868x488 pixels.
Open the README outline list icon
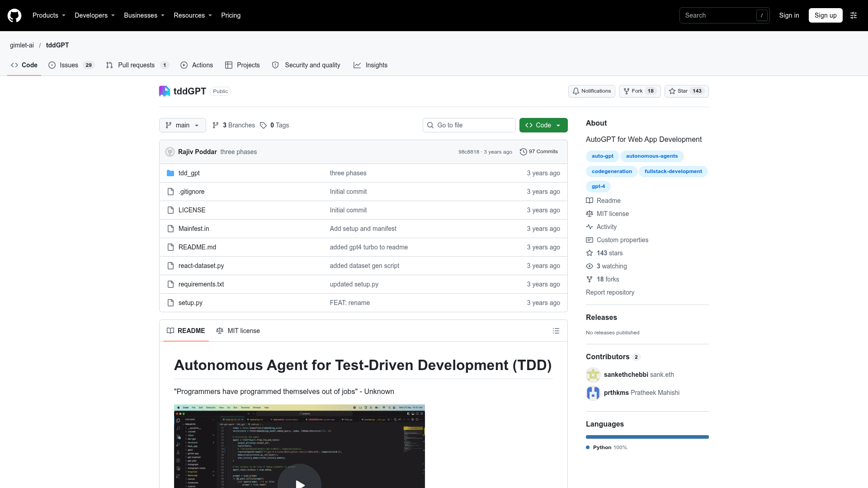point(556,331)
